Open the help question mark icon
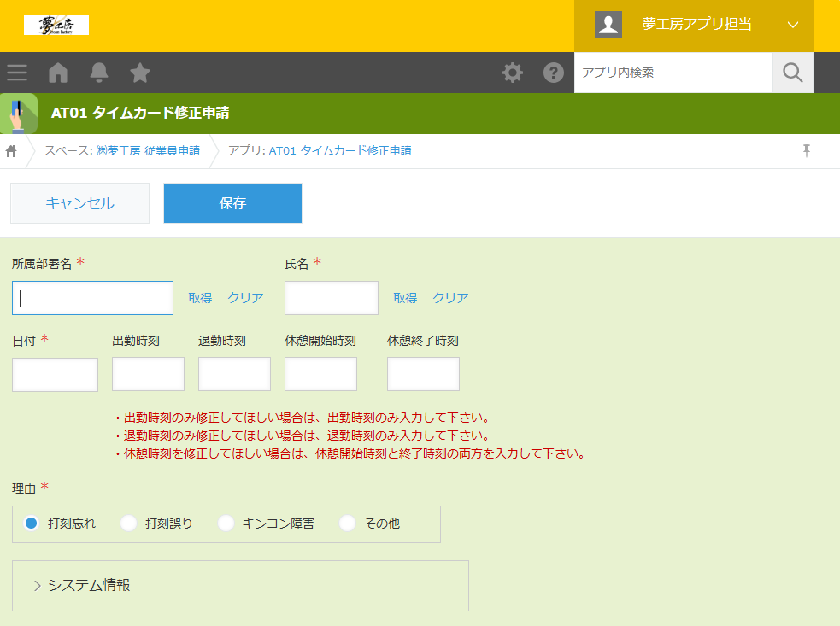840x626 pixels. coord(554,73)
